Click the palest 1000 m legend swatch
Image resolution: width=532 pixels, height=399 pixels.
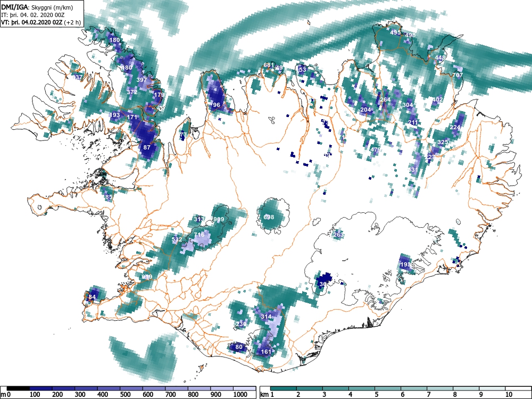[244, 389]
